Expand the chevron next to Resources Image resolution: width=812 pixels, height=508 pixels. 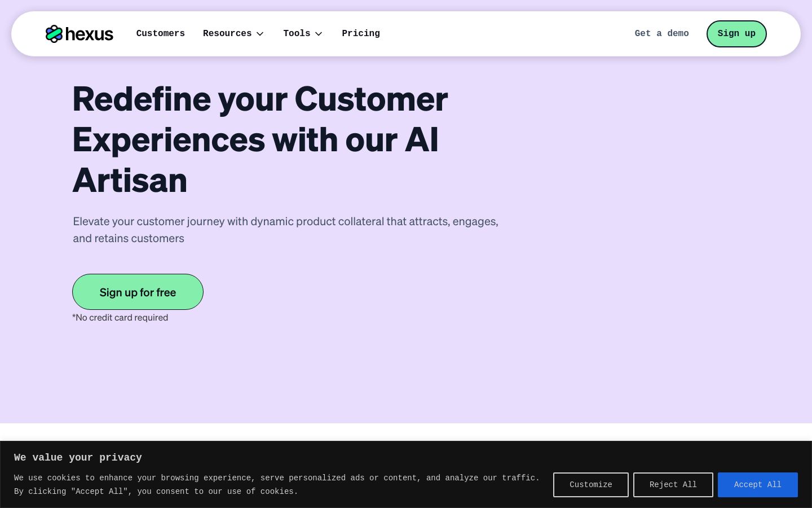pyautogui.click(x=260, y=34)
